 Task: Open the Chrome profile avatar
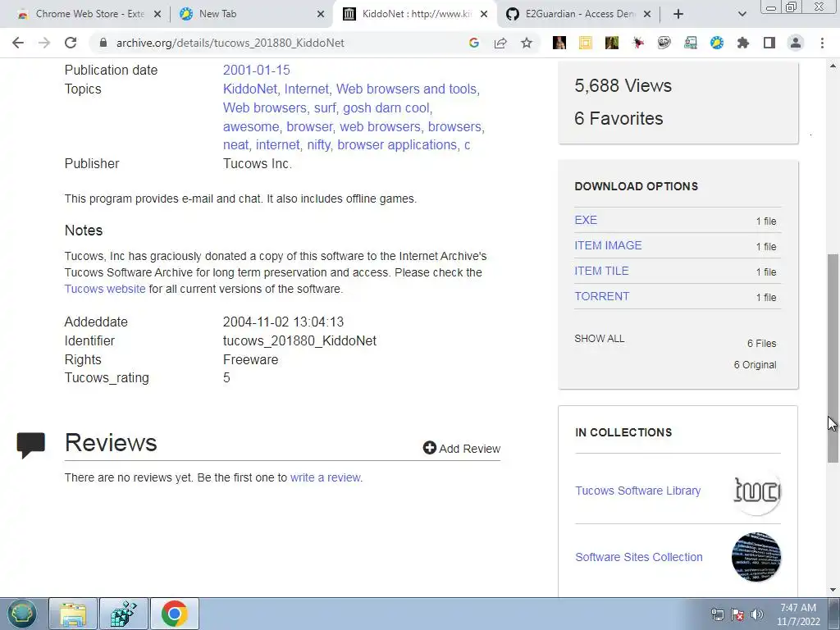[796, 43]
